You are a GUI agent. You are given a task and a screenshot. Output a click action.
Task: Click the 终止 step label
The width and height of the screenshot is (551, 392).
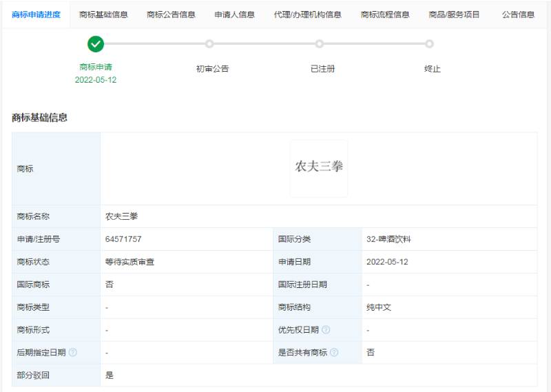[x=433, y=69]
